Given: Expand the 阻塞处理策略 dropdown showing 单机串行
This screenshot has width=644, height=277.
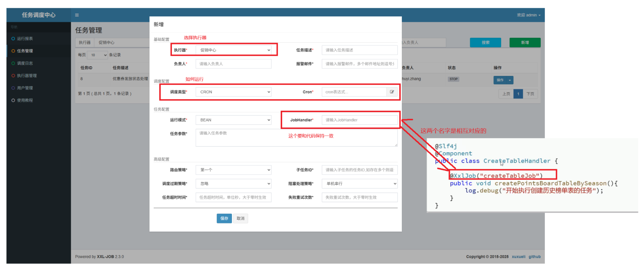Looking at the screenshot, I should pos(360,184).
